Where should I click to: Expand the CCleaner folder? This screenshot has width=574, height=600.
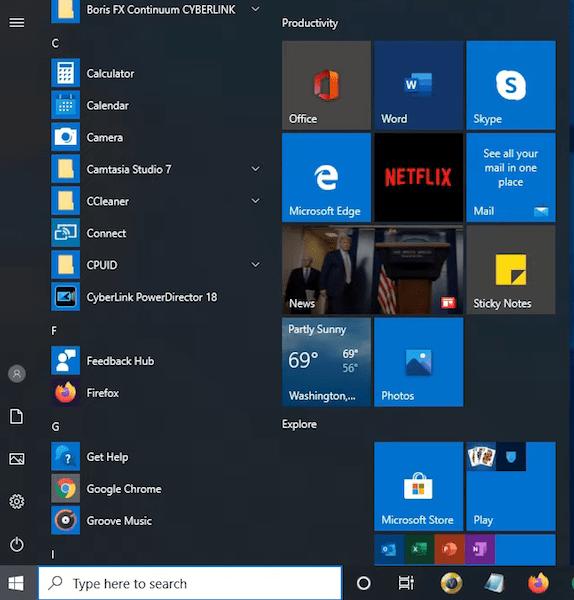tap(255, 201)
